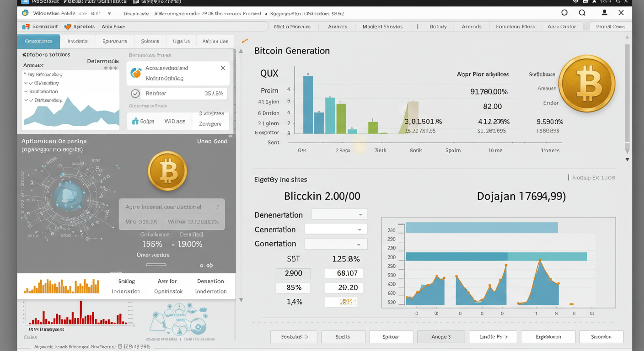The width and height of the screenshot is (644, 351).
Task: Select the blue Grosaanies tab
Action: tap(38, 41)
